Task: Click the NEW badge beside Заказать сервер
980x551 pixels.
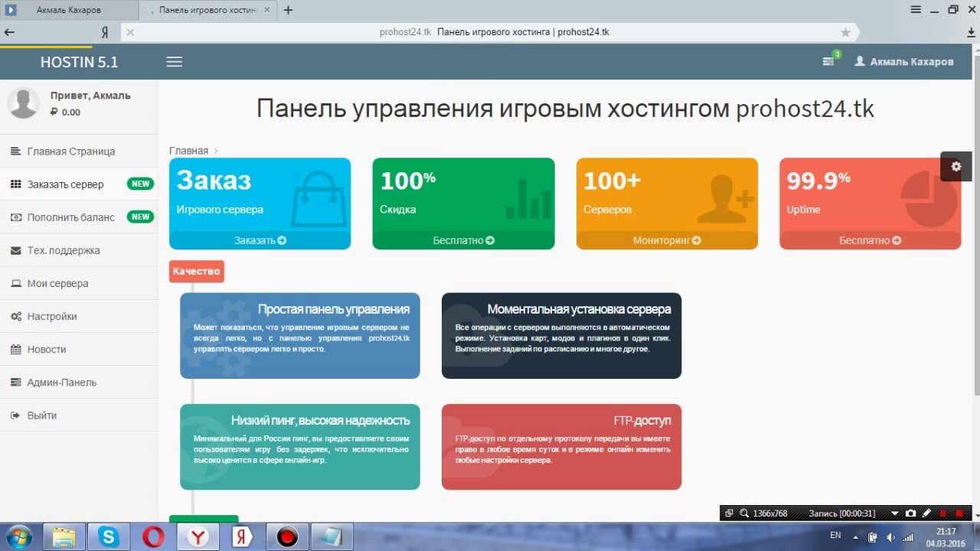Action: tap(140, 184)
